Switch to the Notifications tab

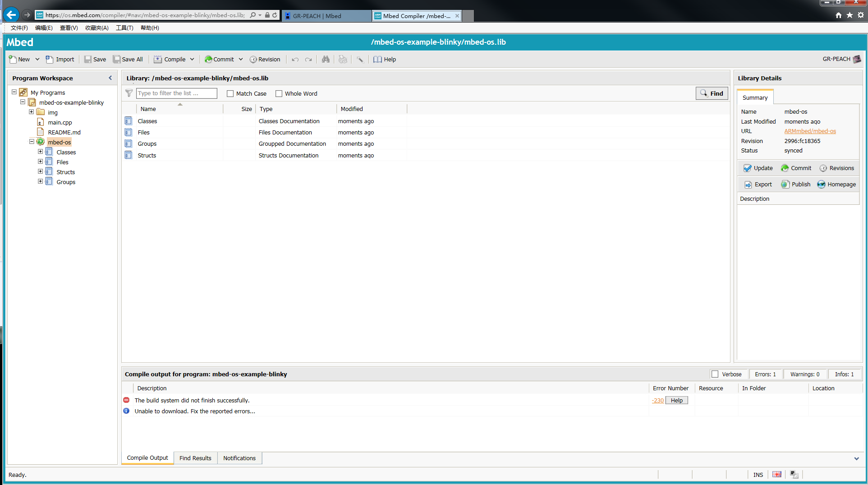(x=239, y=458)
